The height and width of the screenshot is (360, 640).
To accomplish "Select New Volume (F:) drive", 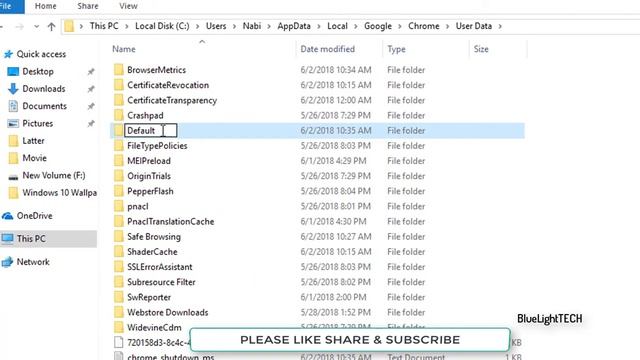I will click(53, 176).
